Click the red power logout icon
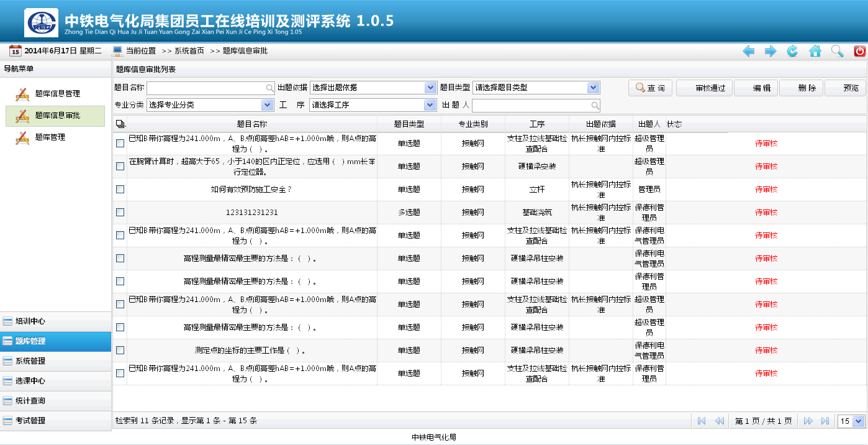The image size is (868, 445). coord(860,51)
